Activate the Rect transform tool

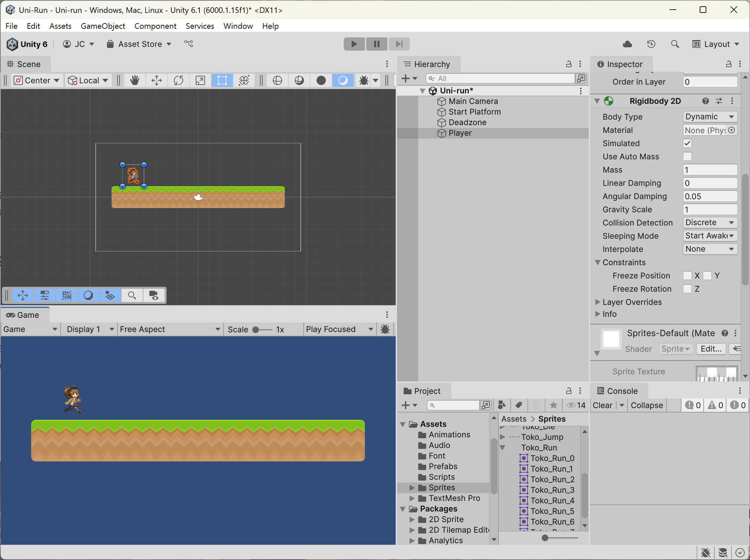pos(222,80)
